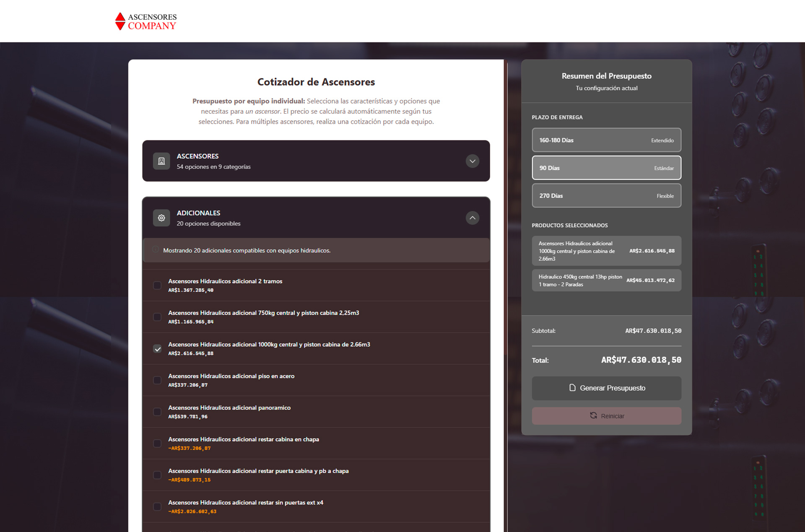This screenshot has height=532, width=805.
Task: Click the info icon beside compatibility notice
Action: [x=155, y=249]
